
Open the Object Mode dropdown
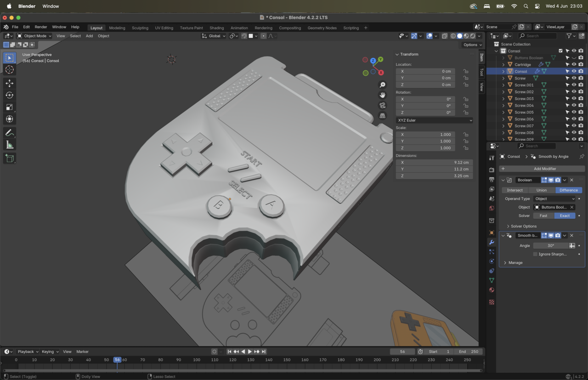point(35,36)
